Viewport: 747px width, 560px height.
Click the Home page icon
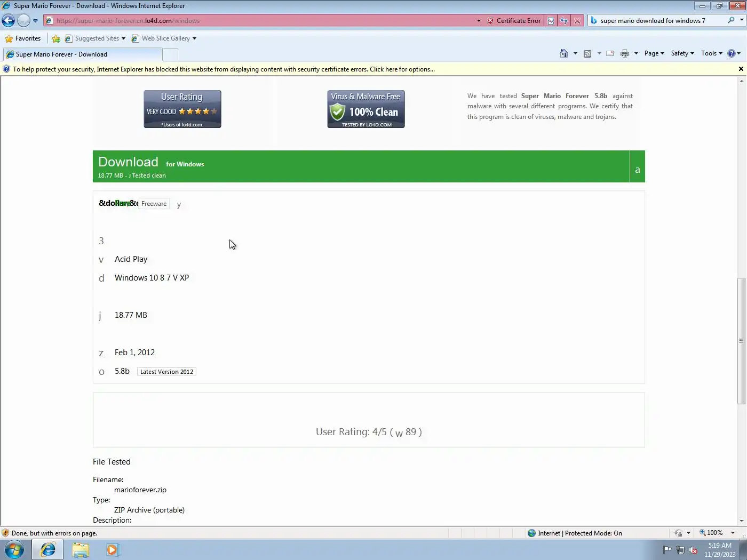[564, 53]
